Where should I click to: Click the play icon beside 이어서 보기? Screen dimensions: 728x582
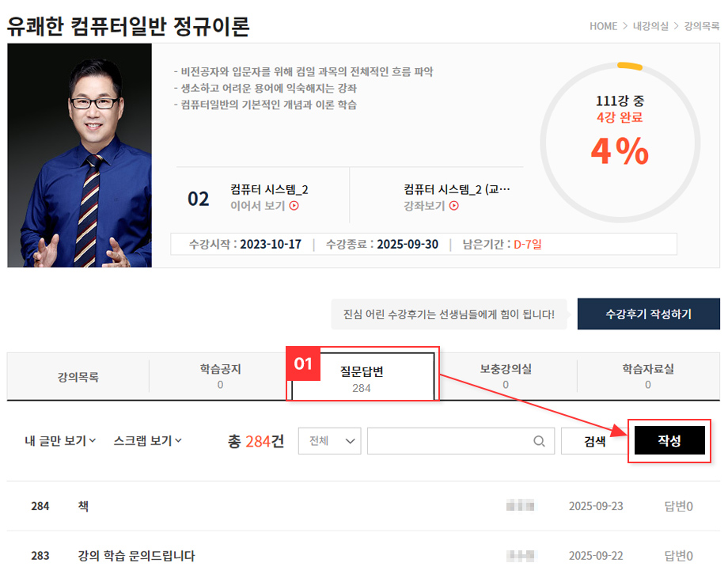pos(294,206)
